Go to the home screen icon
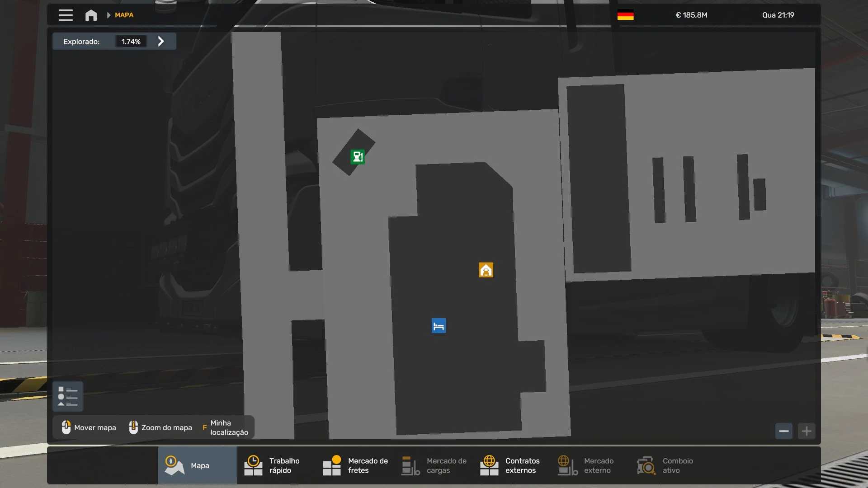This screenshot has width=868, height=488. (x=91, y=15)
